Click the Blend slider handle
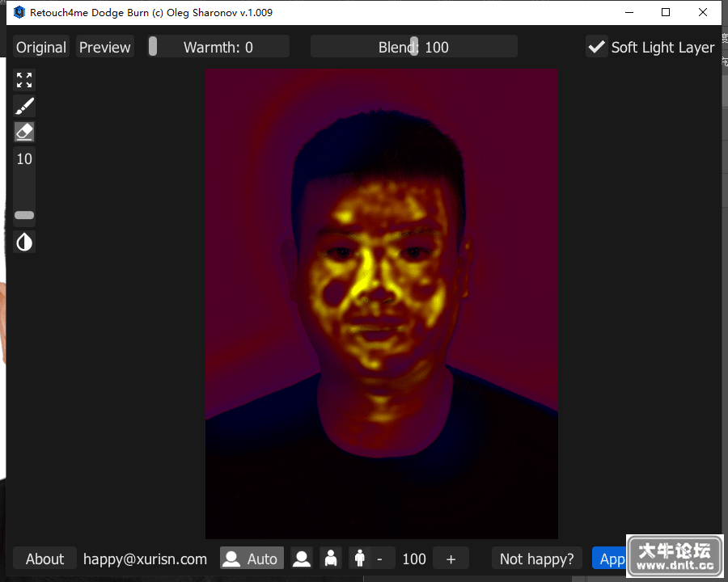728x582 pixels. click(414, 47)
